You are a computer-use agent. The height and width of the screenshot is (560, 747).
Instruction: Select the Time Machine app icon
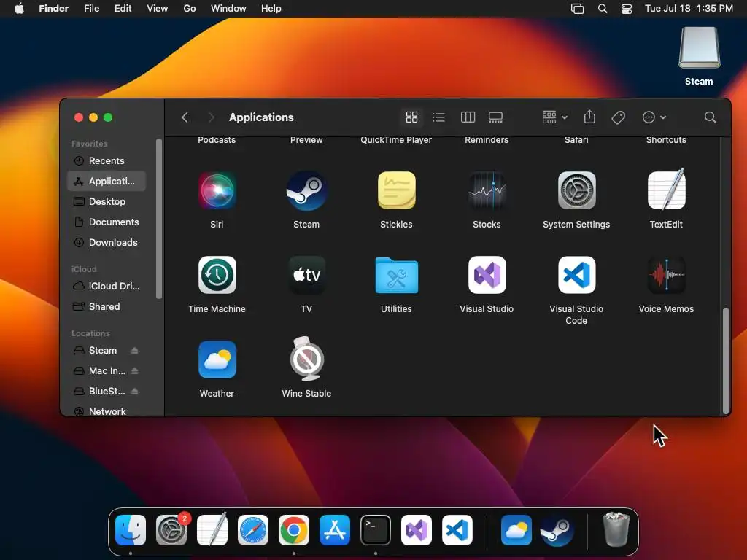tap(217, 275)
